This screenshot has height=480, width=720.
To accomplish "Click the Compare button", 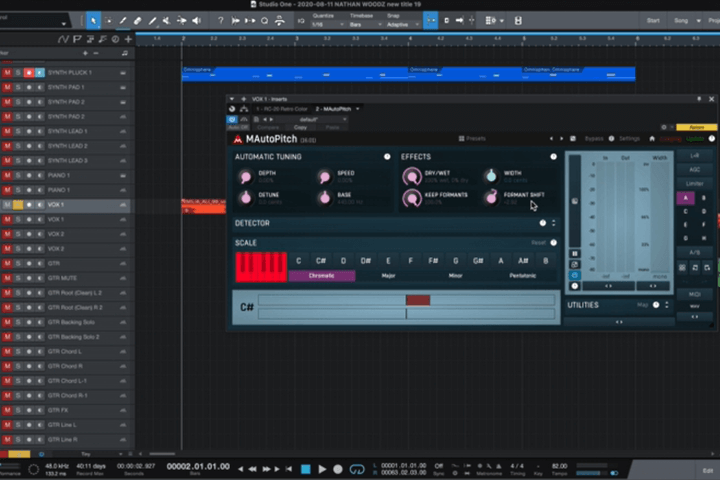I will [268, 128].
